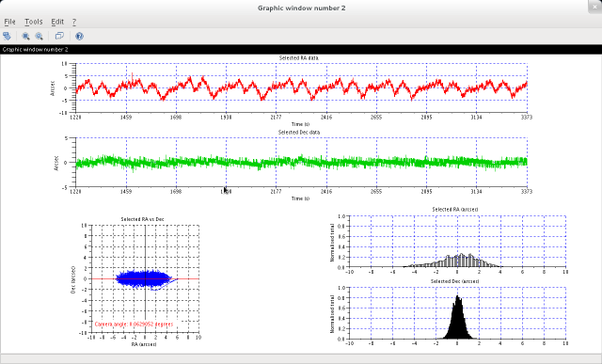Open the Tools menu

pos(34,22)
